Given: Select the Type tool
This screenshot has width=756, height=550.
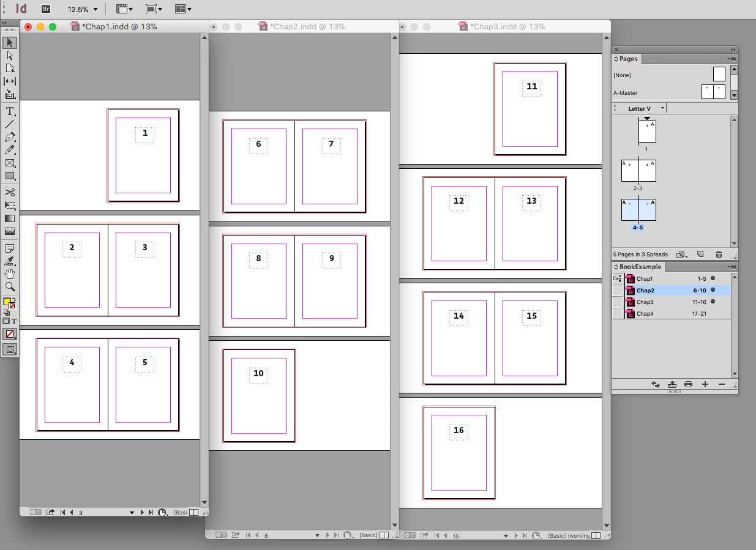Looking at the screenshot, I should (10, 111).
